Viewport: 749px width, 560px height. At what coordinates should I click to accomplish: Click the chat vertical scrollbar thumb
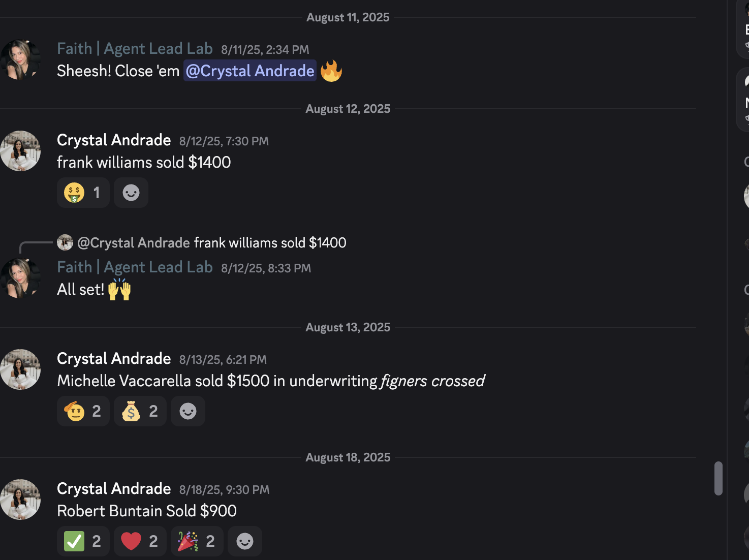[x=718, y=478]
